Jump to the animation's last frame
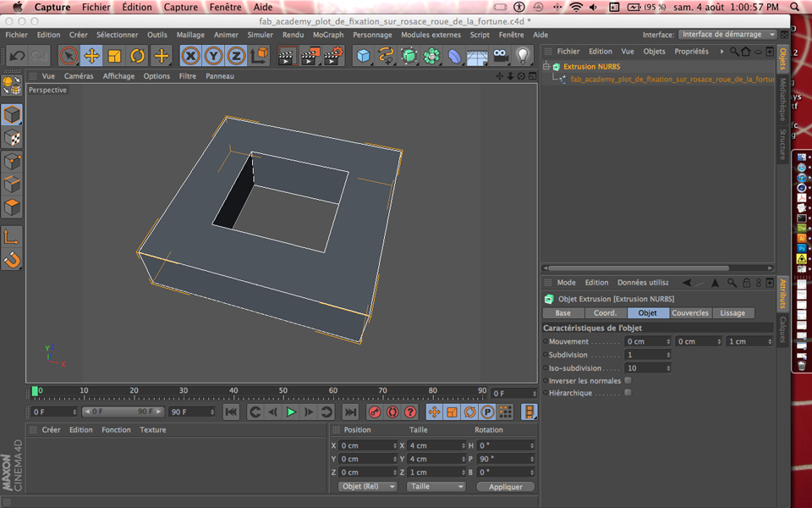The image size is (812, 508). coord(350,412)
